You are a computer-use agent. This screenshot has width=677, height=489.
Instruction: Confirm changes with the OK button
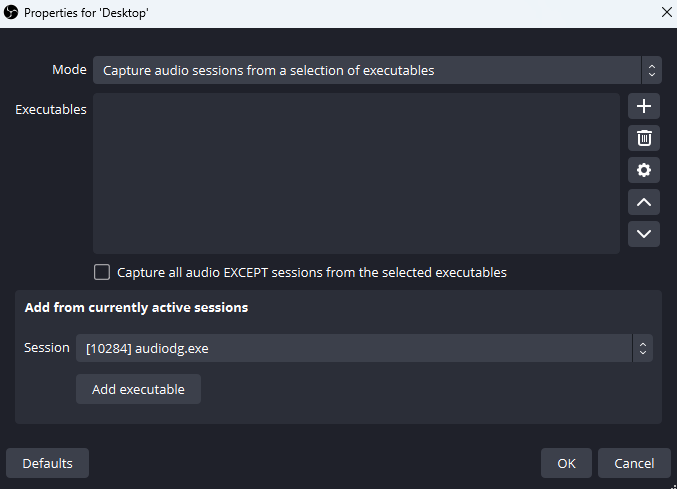(x=566, y=463)
